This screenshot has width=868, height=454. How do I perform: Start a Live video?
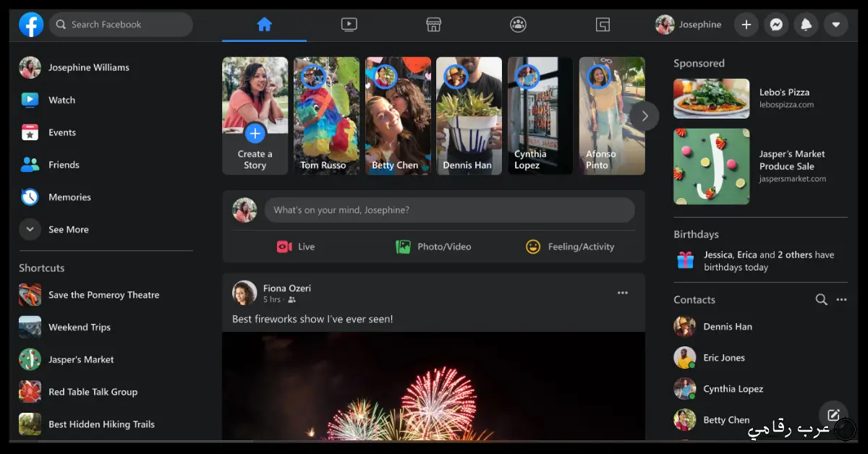click(x=296, y=247)
